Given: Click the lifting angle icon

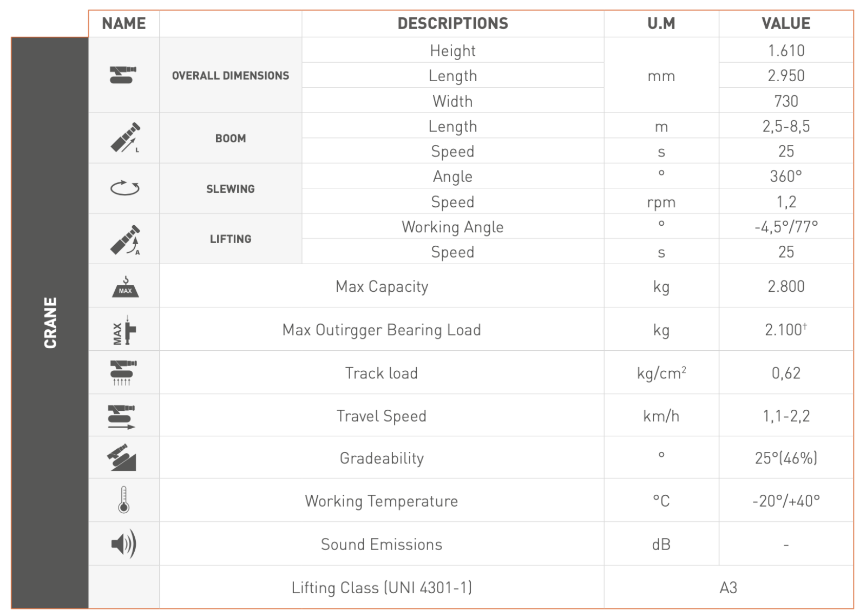Looking at the screenshot, I should pyautogui.click(x=124, y=239).
